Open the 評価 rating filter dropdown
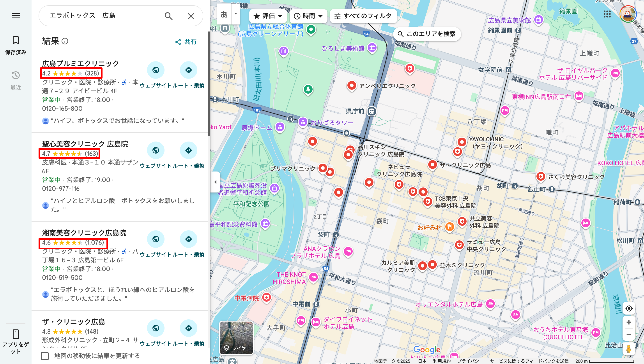The image size is (644, 364). [268, 16]
